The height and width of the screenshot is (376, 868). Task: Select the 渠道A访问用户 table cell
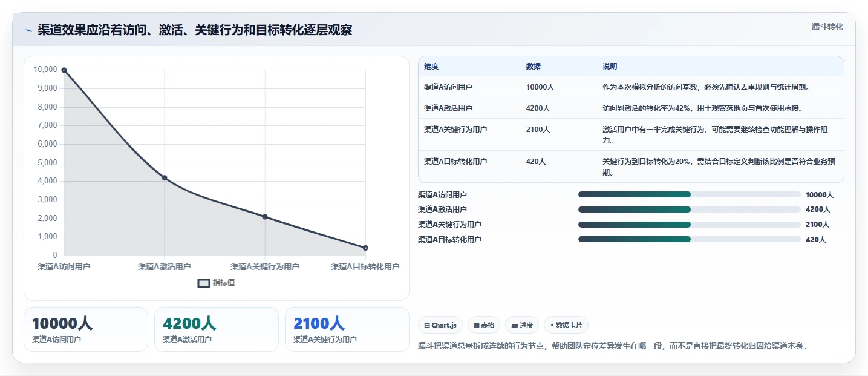448,87
